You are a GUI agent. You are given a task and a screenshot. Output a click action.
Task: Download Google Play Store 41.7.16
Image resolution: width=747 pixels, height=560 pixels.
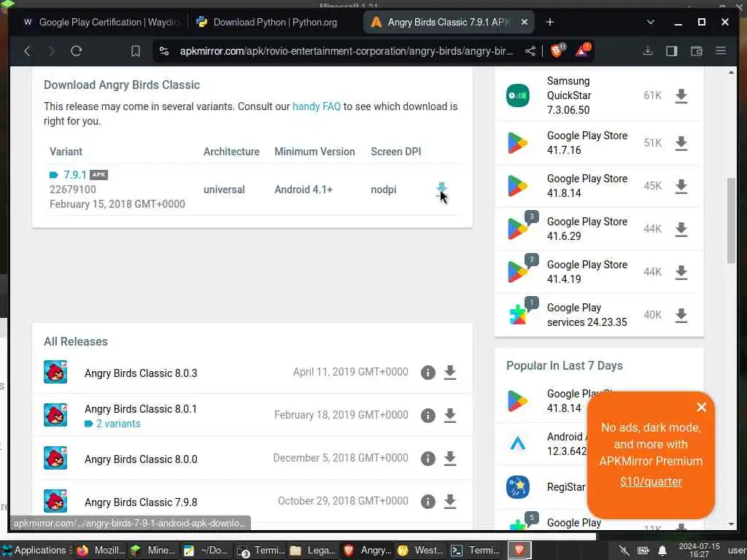tap(681, 143)
